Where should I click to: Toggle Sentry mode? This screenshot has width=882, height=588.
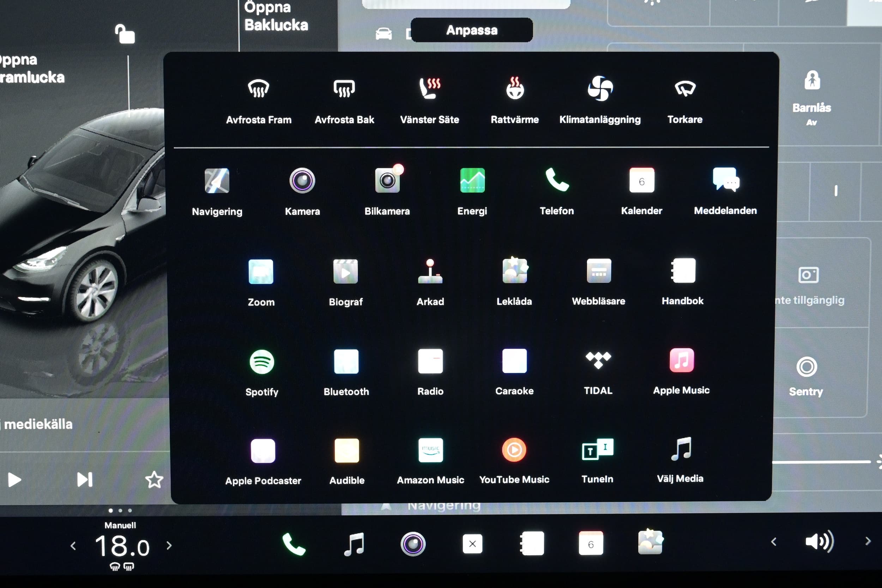click(806, 377)
